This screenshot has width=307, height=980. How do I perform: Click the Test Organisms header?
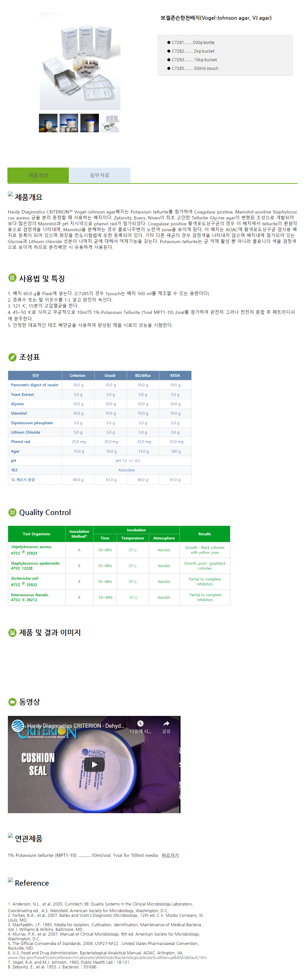click(36, 534)
